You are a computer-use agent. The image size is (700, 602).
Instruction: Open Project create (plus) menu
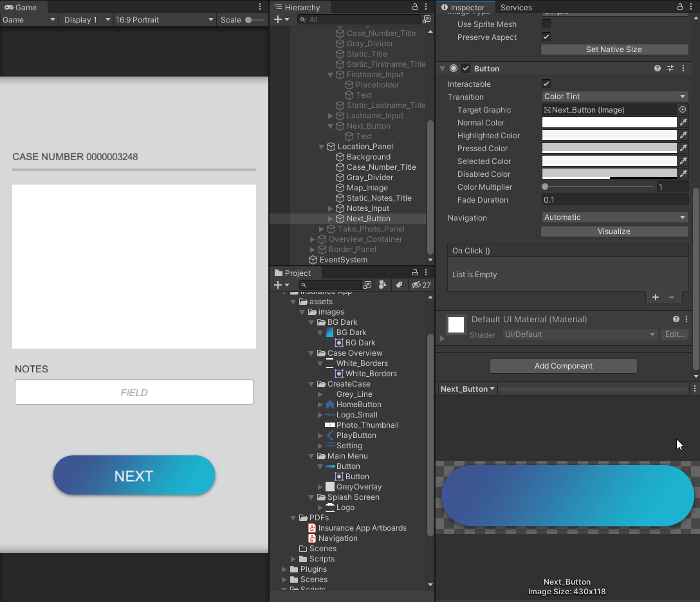(281, 285)
